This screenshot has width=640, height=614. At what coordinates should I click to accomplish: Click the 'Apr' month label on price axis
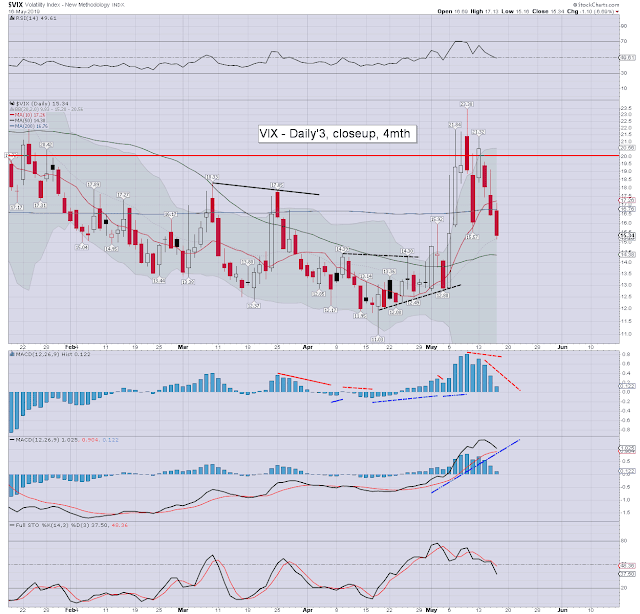[x=308, y=347]
